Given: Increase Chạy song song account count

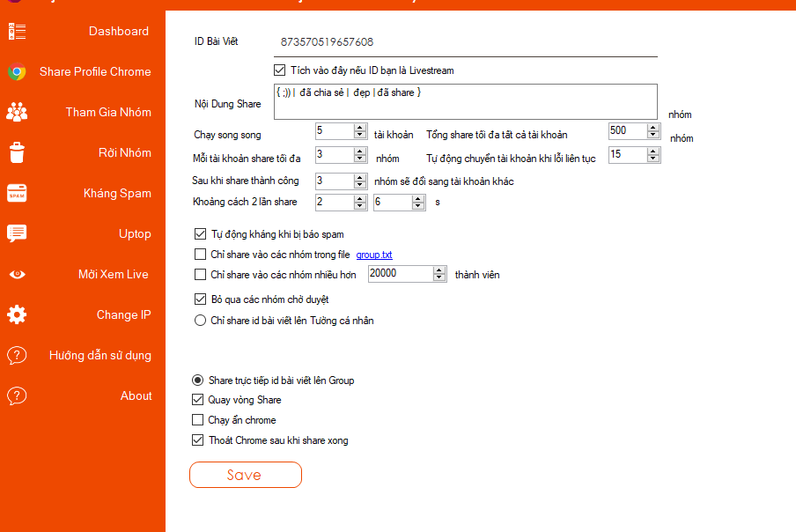Looking at the screenshot, I should [x=360, y=128].
